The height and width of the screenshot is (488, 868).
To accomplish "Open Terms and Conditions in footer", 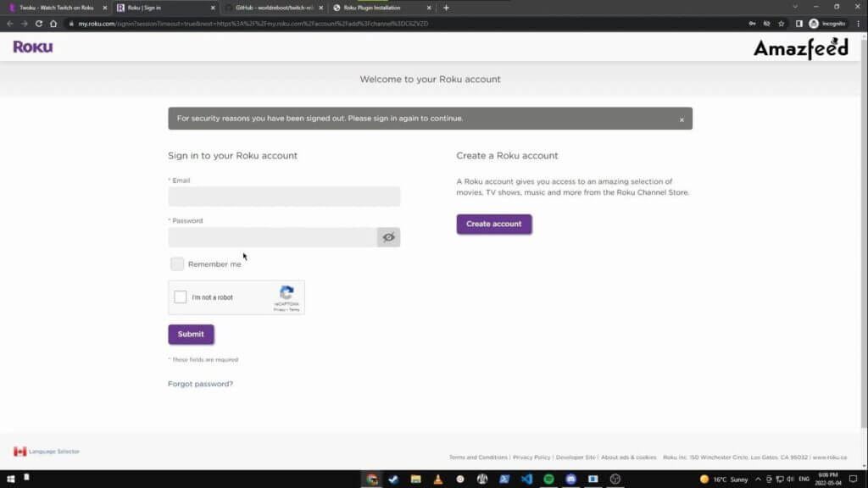I will (x=478, y=457).
